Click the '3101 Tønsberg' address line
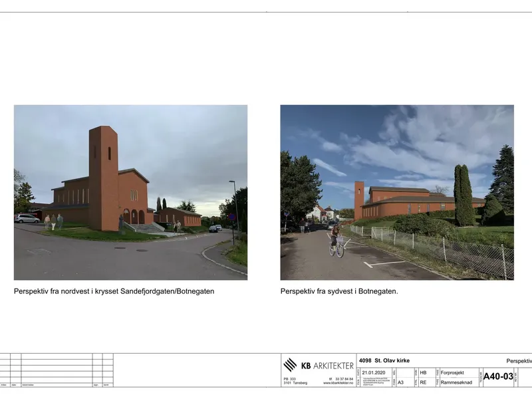This screenshot has width=532, height=399. click(x=295, y=383)
